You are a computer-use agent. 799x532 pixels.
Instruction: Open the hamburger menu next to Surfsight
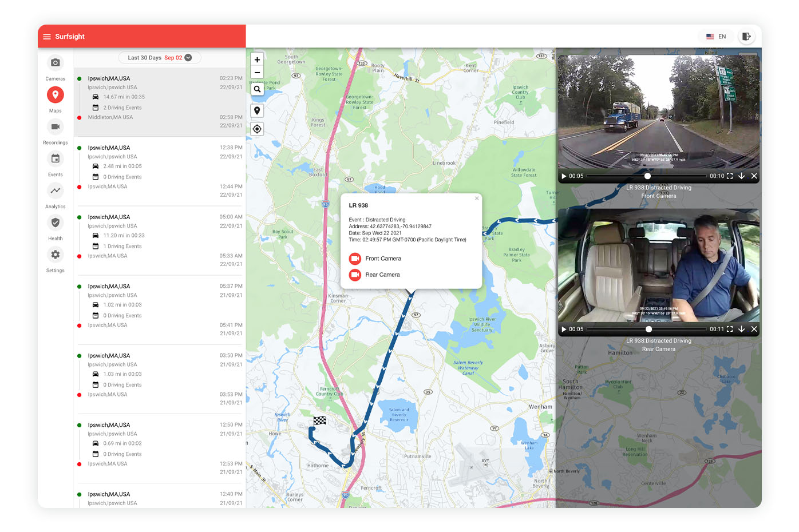coord(47,37)
